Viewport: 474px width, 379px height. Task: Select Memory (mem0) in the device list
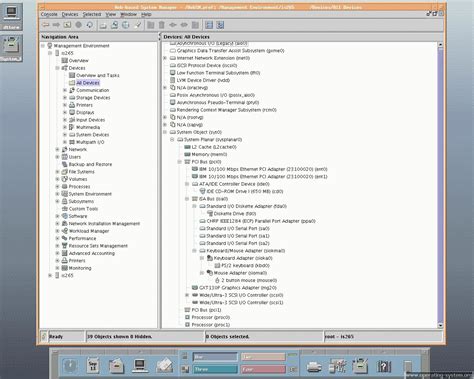tap(209, 154)
